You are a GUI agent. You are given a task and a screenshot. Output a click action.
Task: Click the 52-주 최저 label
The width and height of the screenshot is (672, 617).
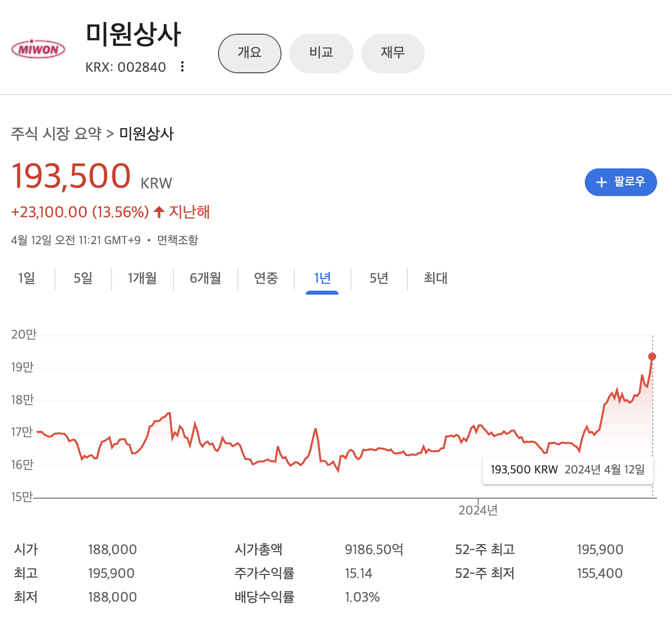coord(485,573)
